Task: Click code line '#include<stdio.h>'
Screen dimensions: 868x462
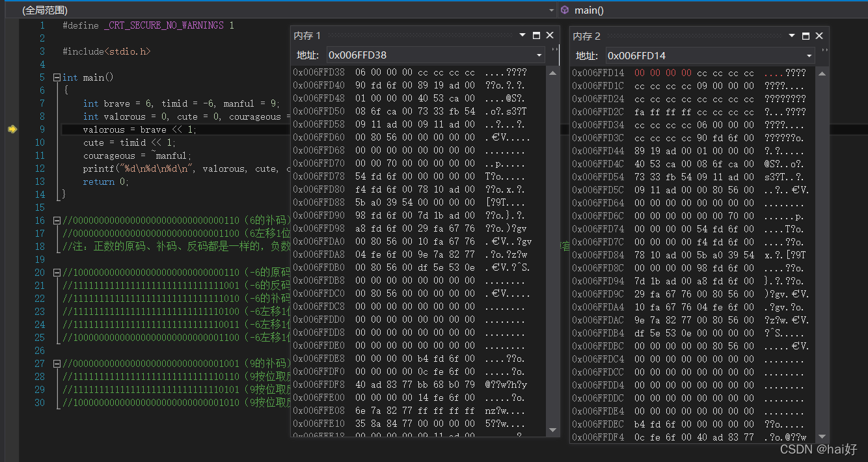Action: pyautogui.click(x=107, y=51)
